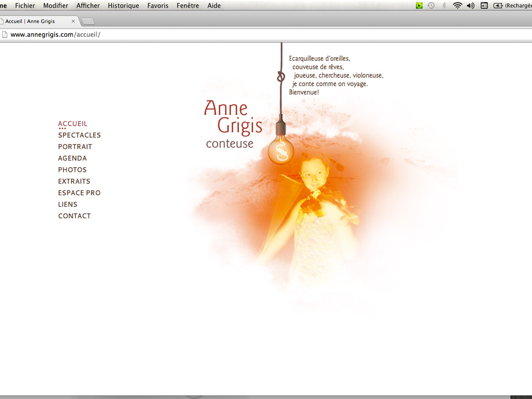532x399 pixels.
Task: Click the CONTACT navigation link
Action: [x=74, y=216]
